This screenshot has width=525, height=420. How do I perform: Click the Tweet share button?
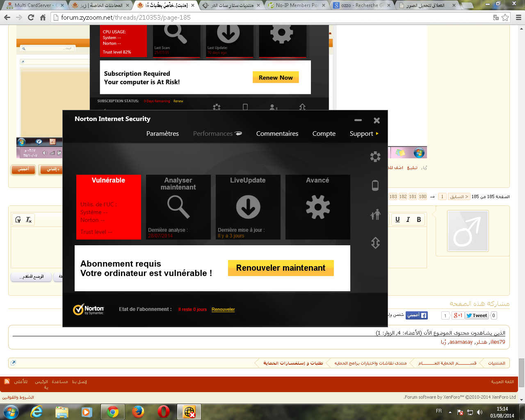pos(477,315)
